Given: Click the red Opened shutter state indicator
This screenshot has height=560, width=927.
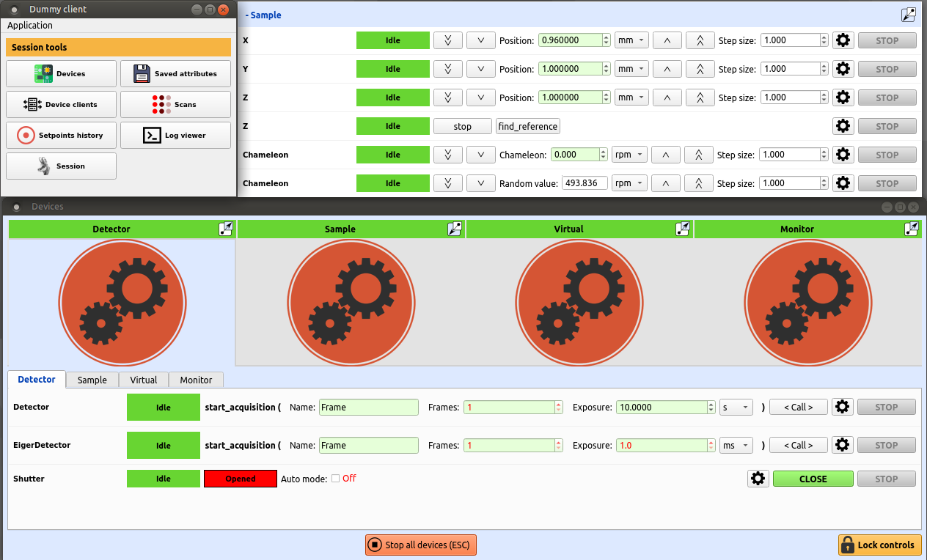Looking at the screenshot, I should [x=240, y=479].
